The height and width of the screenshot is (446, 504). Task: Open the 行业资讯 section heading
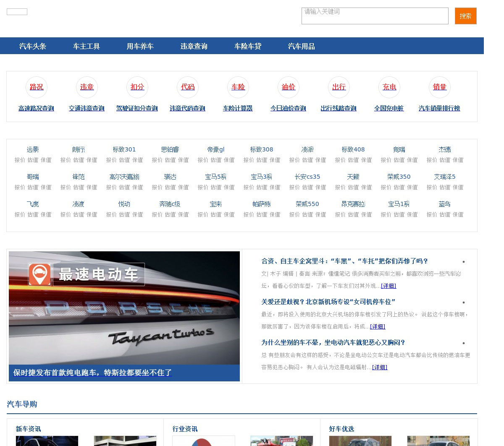pos(185,429)
